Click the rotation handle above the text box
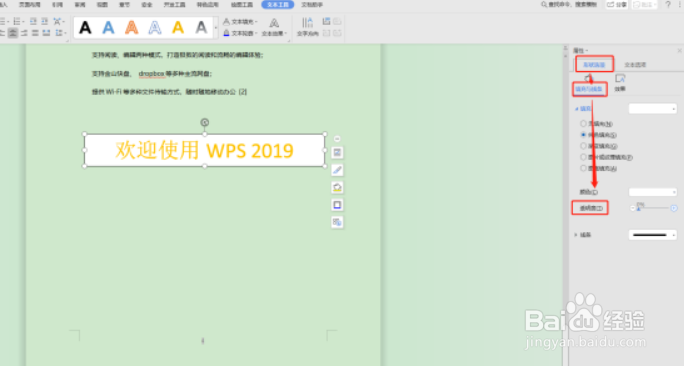Screen dimensions: 684x366 tap(205, 123)
